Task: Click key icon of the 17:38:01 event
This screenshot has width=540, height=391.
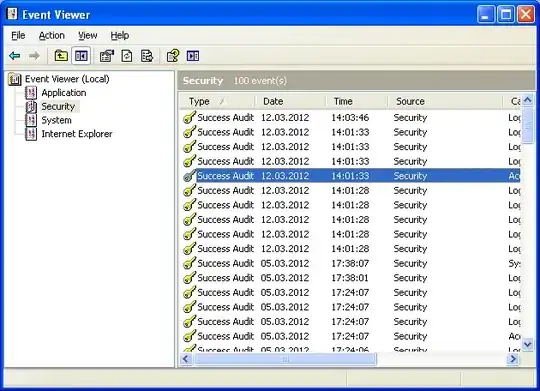Action: (189, 278)
